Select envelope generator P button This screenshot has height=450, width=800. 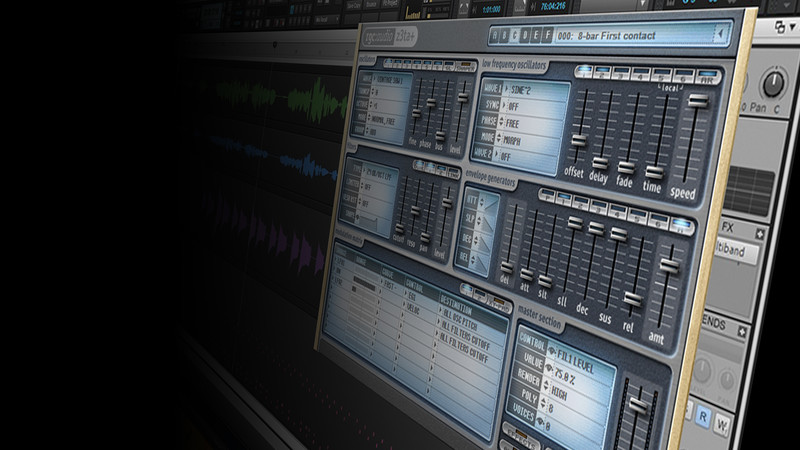[547, 195]
